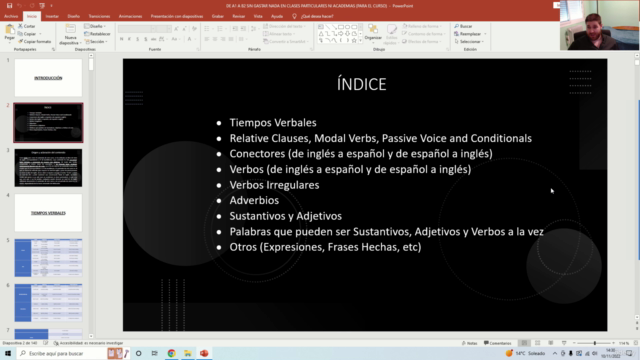
Task: Toggle Normal view button in status bar
Action: coord(524,343)
